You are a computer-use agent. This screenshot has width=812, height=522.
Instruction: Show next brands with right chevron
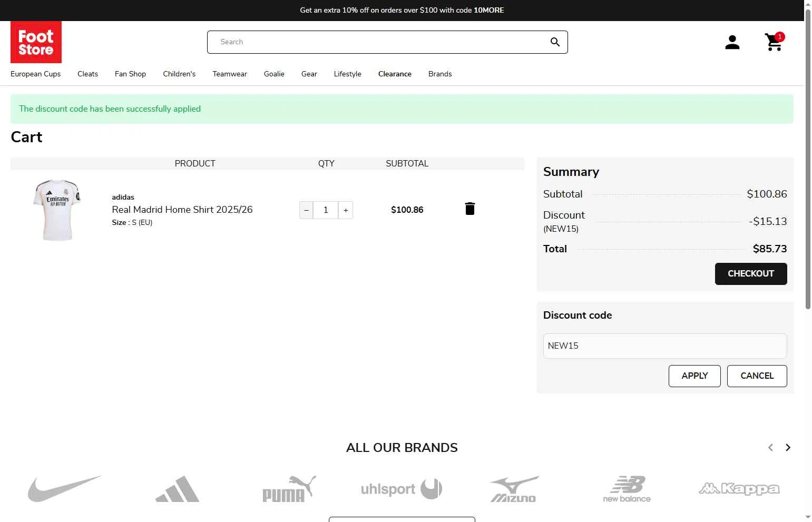pyautogui.click(x=788, y=447)
